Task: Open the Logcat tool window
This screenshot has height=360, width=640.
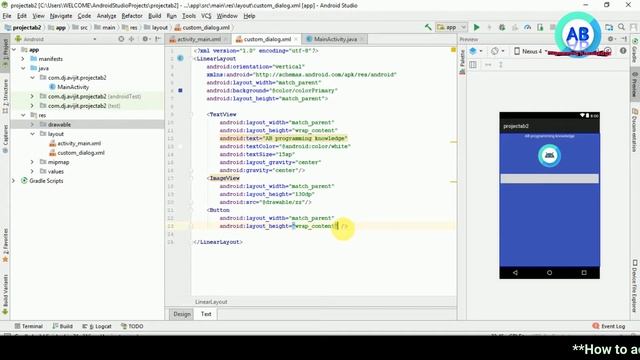Action: click(97, 326)
